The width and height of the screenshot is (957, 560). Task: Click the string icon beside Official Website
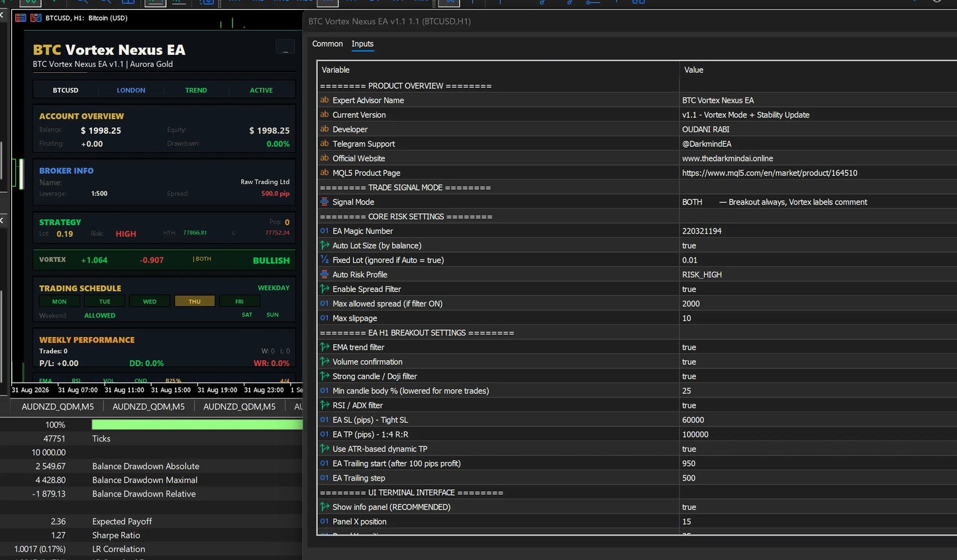click(x=325, y=158)
